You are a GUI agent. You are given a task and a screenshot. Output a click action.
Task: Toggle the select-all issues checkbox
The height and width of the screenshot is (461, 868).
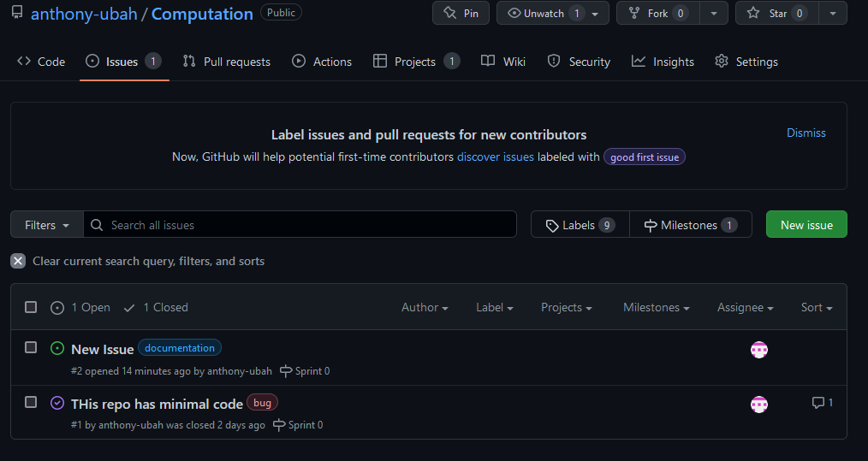(31, 307)
